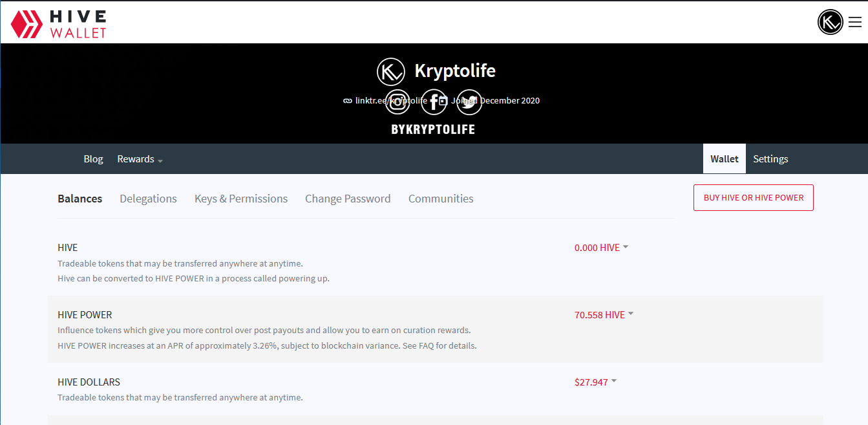Open the Change Password page

click(x=348, y=199)
